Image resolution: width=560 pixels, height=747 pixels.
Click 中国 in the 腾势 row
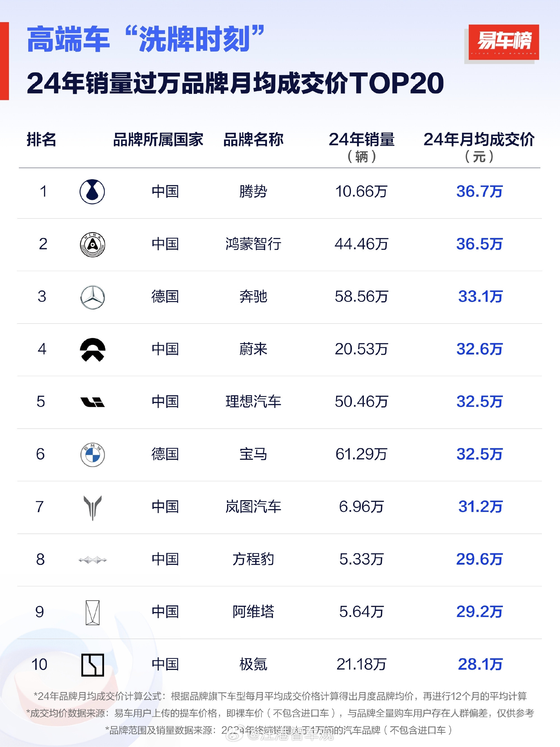165,191
